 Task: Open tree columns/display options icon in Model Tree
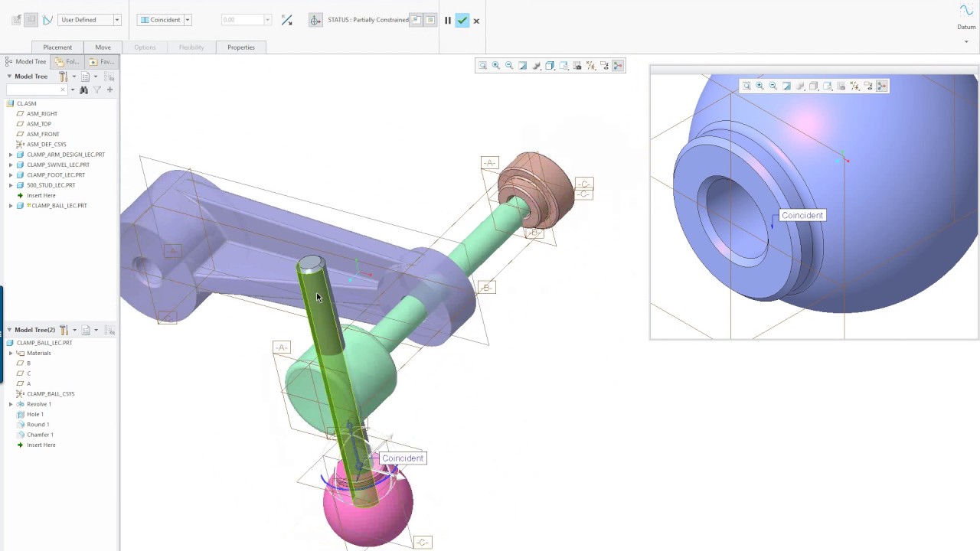[86, 77]
